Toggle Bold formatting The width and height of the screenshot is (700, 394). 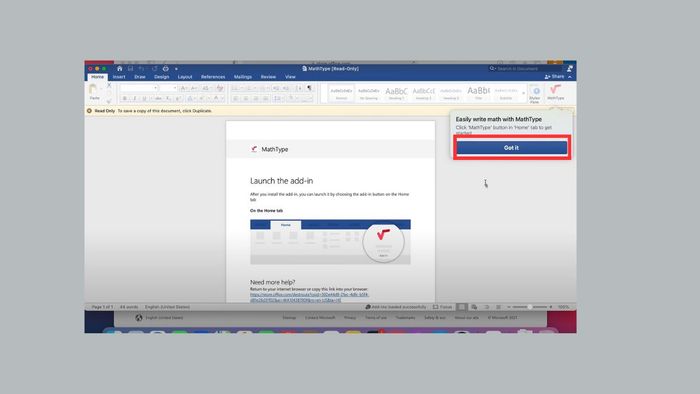pyautogui.click(x=125, y=99)
